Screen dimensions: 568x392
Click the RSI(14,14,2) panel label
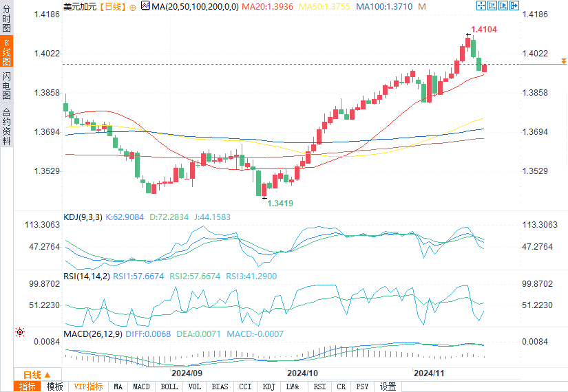click(x=87, y=276)
